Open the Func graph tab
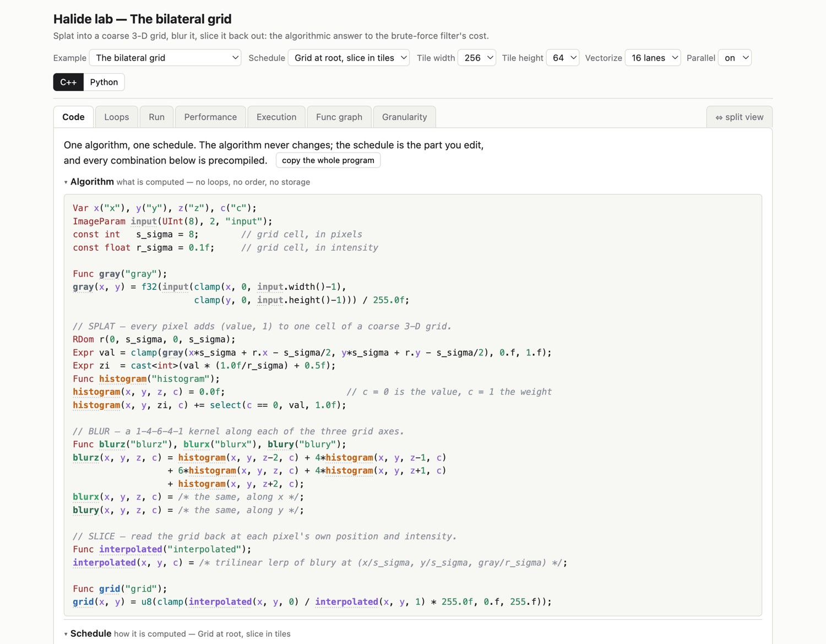 [x=339, y=117]
